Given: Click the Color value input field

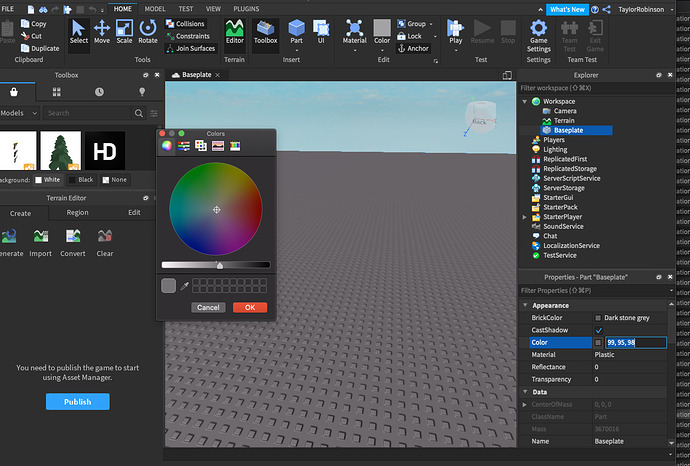Looking at the screenshot, I should (634, 343).
